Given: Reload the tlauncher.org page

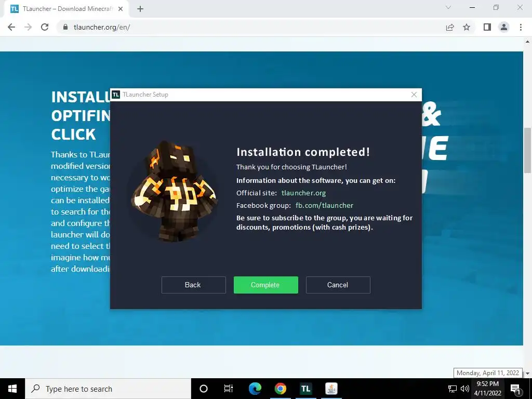Looking at the screenshot, I should point(45,27).
